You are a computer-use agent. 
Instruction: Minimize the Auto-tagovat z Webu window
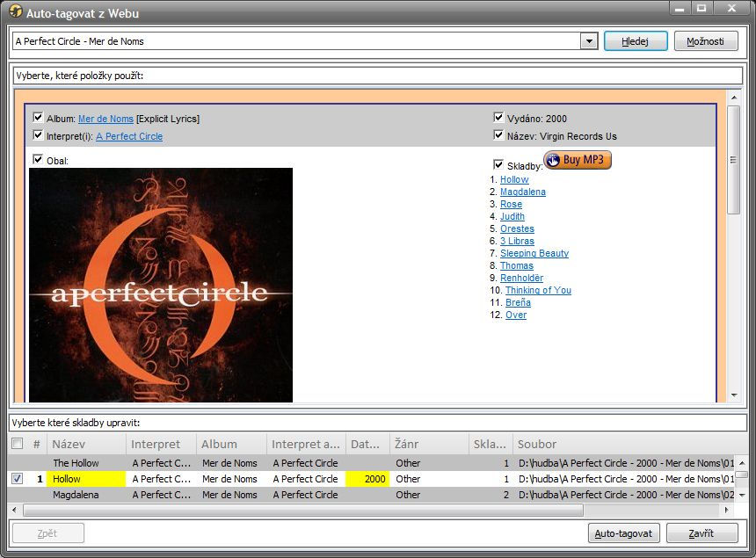680,8
